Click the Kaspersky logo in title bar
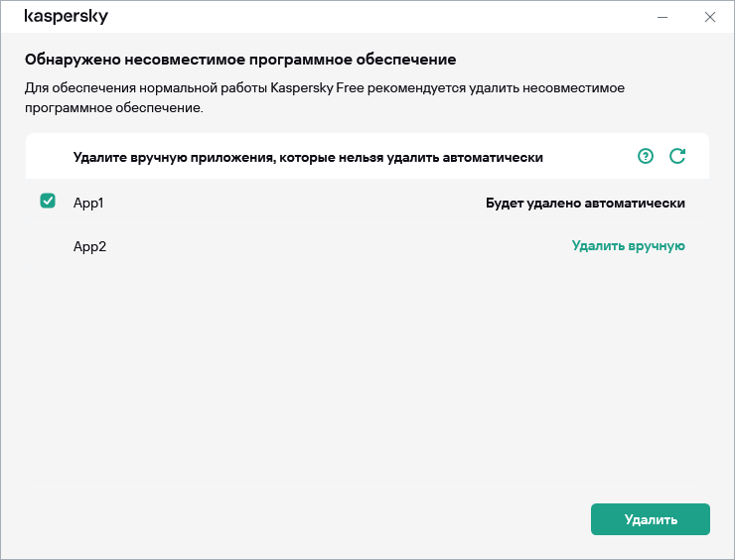735x560 pixels. coord(67,17)
